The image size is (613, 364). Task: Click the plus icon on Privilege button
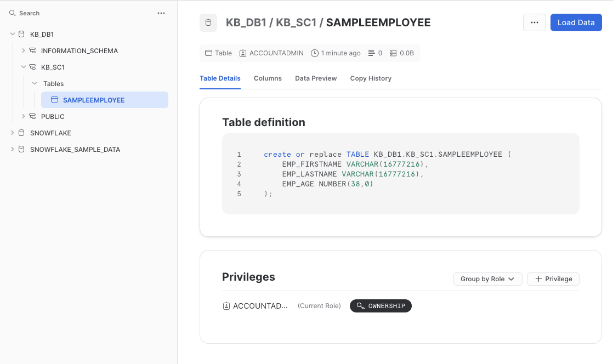[538, 279]
